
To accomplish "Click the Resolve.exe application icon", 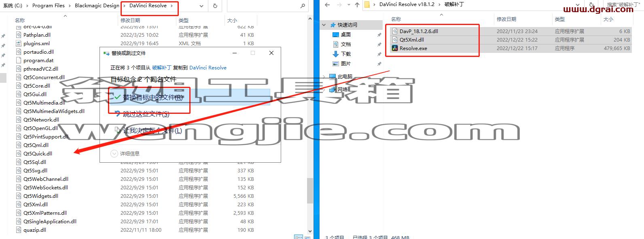I will [395, 48].
